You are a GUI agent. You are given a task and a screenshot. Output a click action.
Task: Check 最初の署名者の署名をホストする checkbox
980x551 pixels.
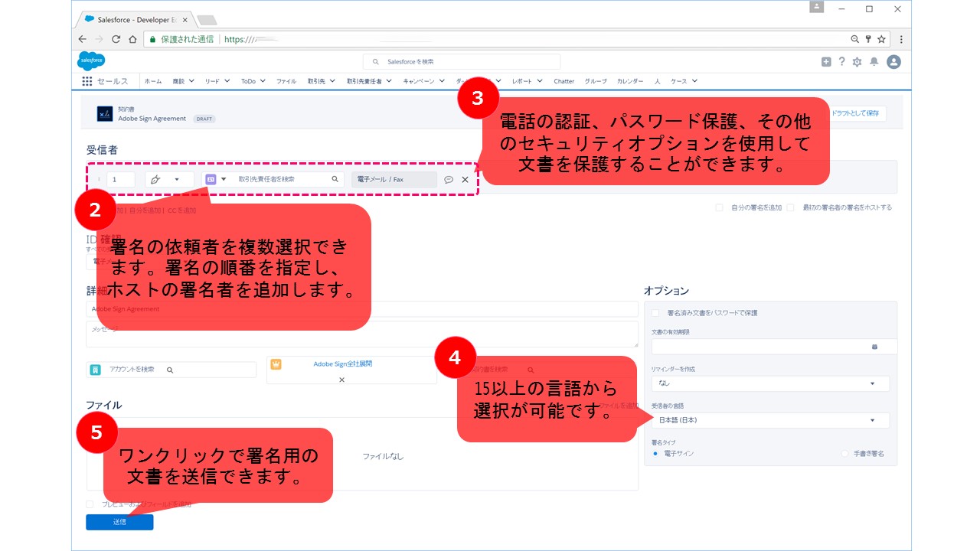[x=790, y=207]
